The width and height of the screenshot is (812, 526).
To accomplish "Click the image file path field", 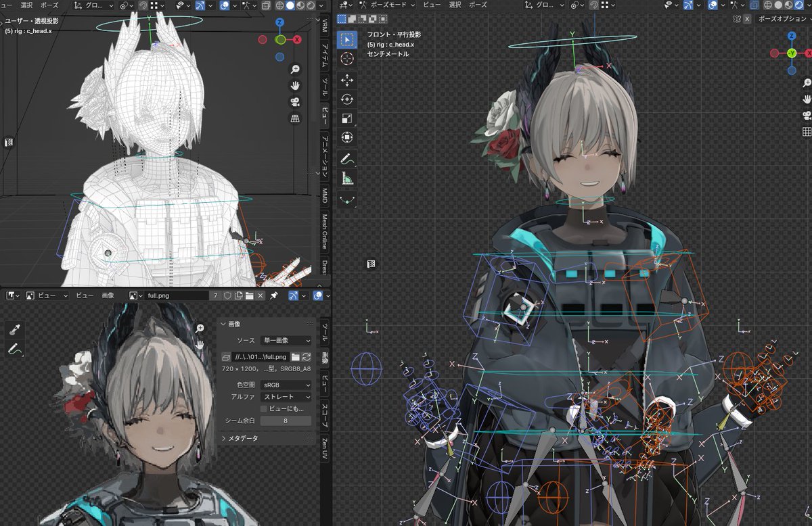I will coord(261,356).
